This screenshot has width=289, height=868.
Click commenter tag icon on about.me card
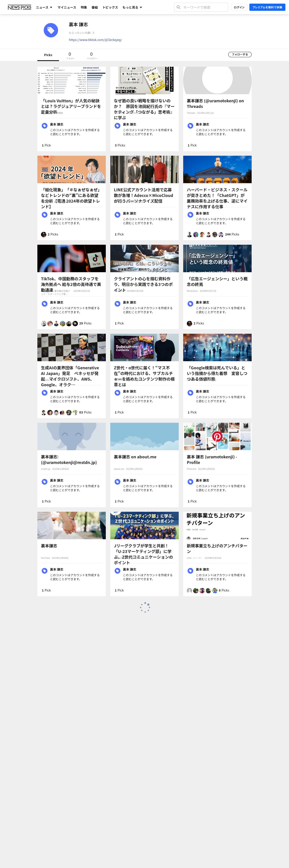point(117,482)
